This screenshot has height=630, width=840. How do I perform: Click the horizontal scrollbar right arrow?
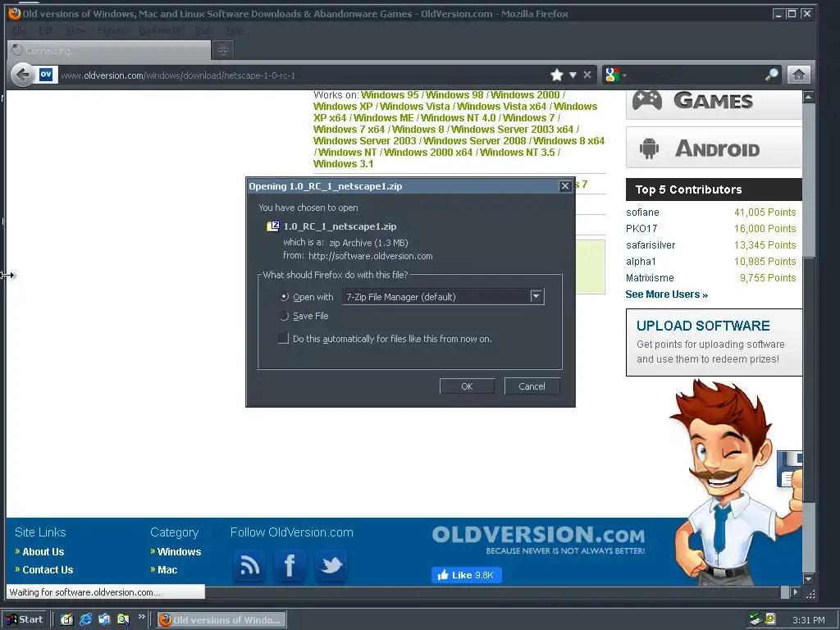coord(795,592)
